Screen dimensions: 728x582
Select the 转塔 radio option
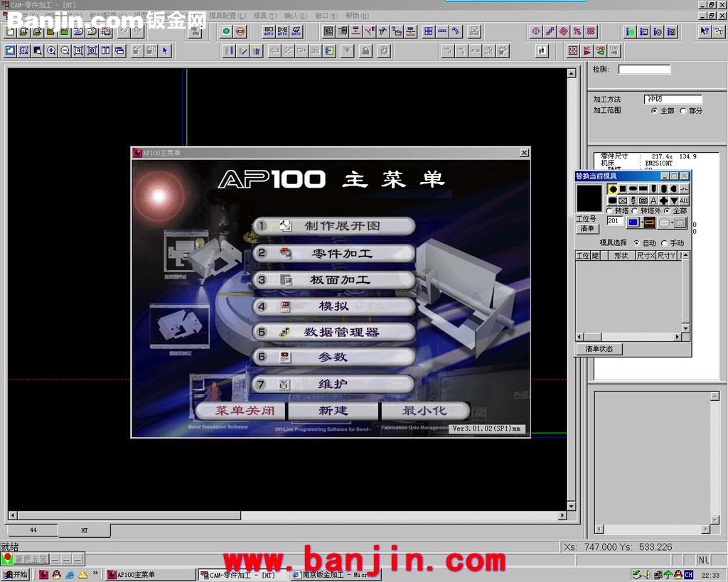[609, 211]
